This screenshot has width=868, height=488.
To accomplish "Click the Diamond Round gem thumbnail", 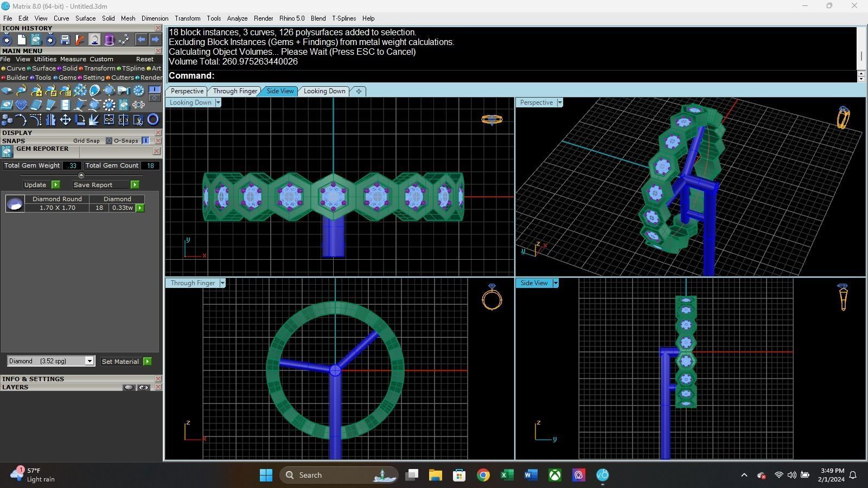I will pyautogui.click(x=15, y=204).
